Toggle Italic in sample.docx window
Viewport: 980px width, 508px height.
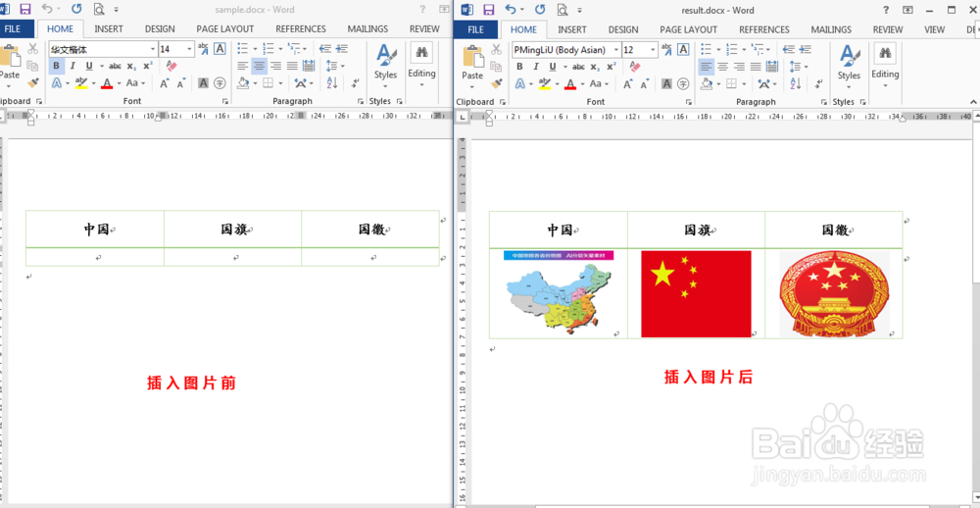(x=73, y=66)
